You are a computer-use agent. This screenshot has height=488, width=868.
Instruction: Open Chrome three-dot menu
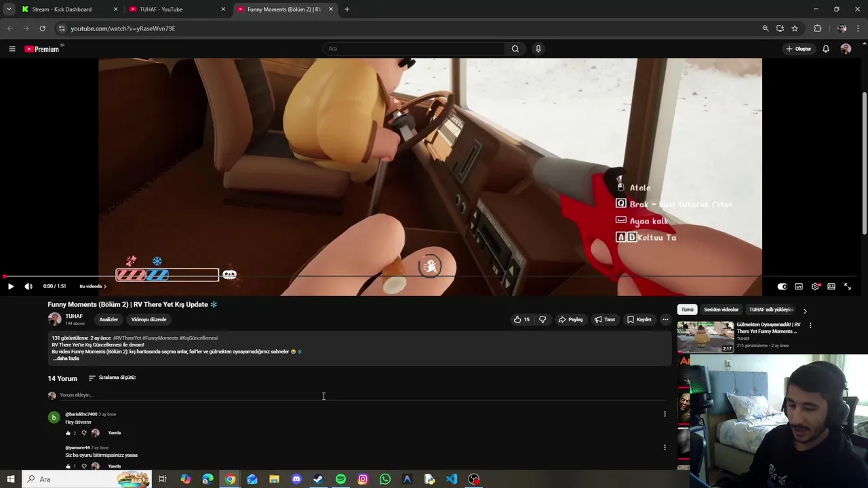859,28
